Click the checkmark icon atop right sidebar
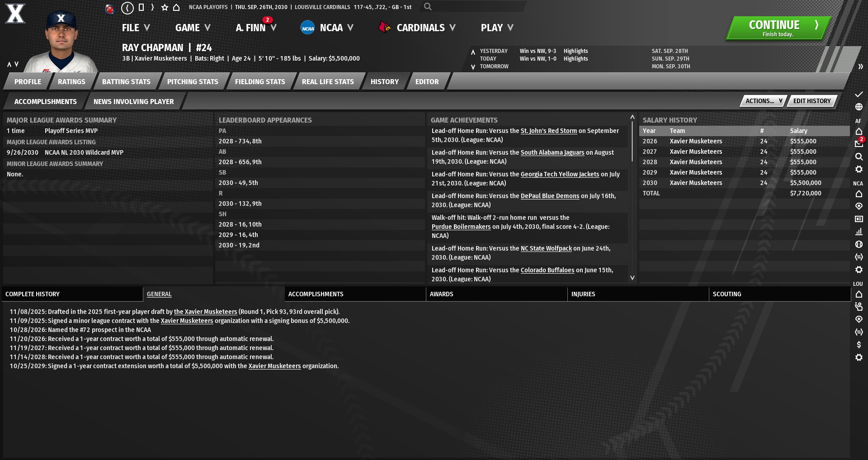 [x=859, y=95]
